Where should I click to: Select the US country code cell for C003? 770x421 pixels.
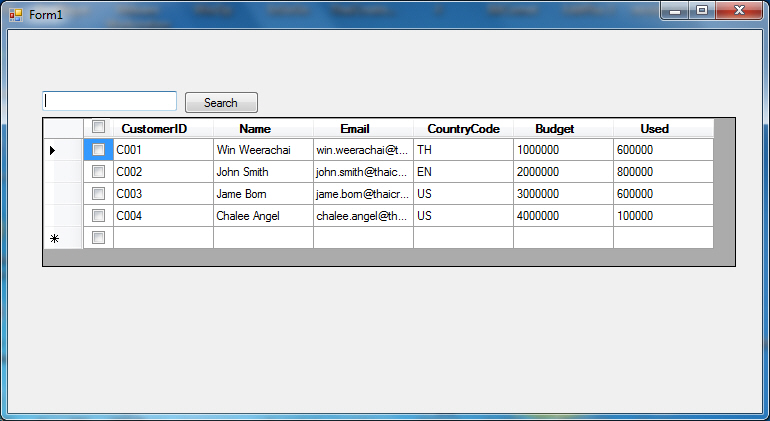[464, 194]
